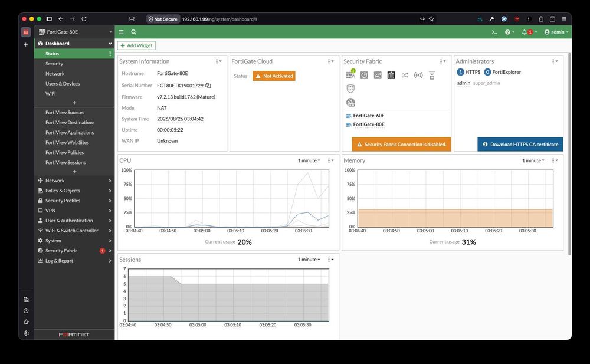Image resolution: width=590 pixels, height=364 pixels.
Task: Open CPU widget options menu
Action: click(330, 160)
